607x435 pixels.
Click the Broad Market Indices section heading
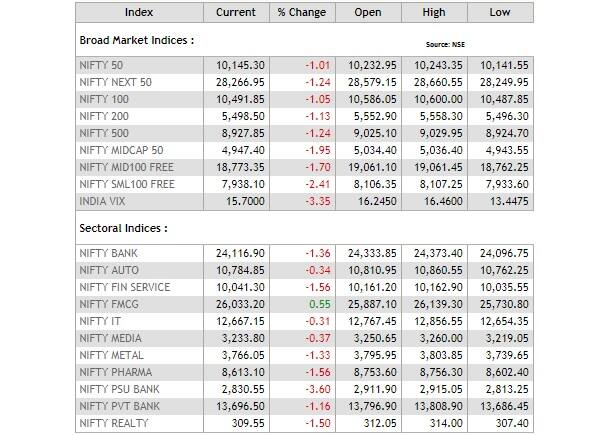[x=136, y=41]
